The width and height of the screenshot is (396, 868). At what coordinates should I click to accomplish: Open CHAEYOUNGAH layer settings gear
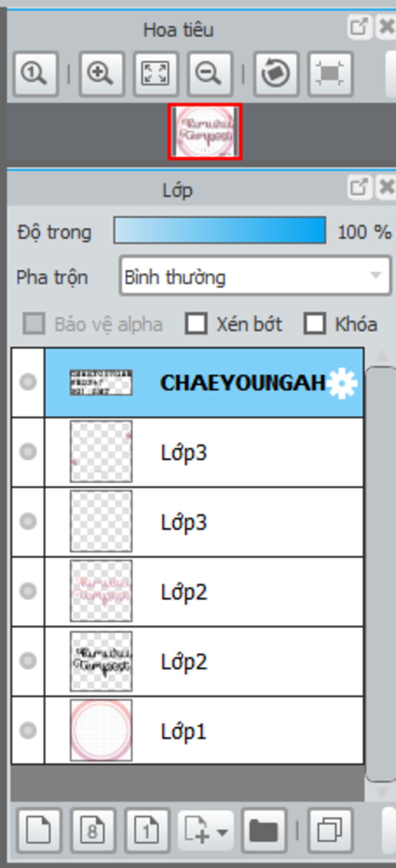[x=343, y=383]
